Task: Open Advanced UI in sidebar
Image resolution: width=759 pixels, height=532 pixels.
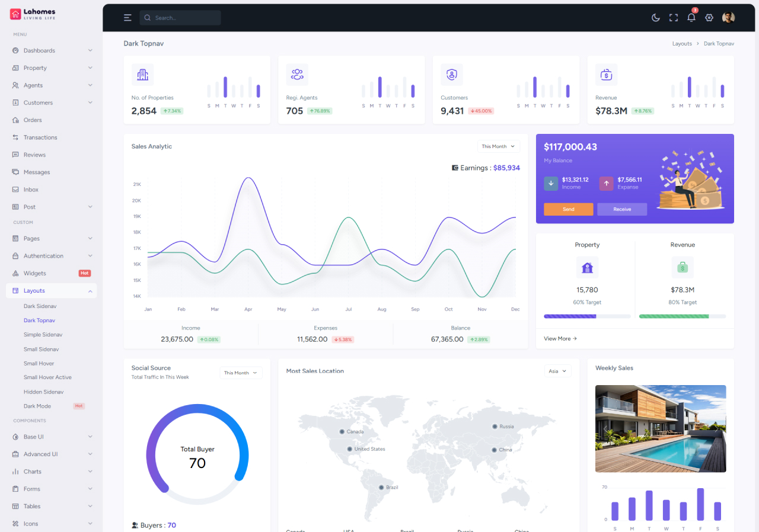Action: [x=51, y=454]
